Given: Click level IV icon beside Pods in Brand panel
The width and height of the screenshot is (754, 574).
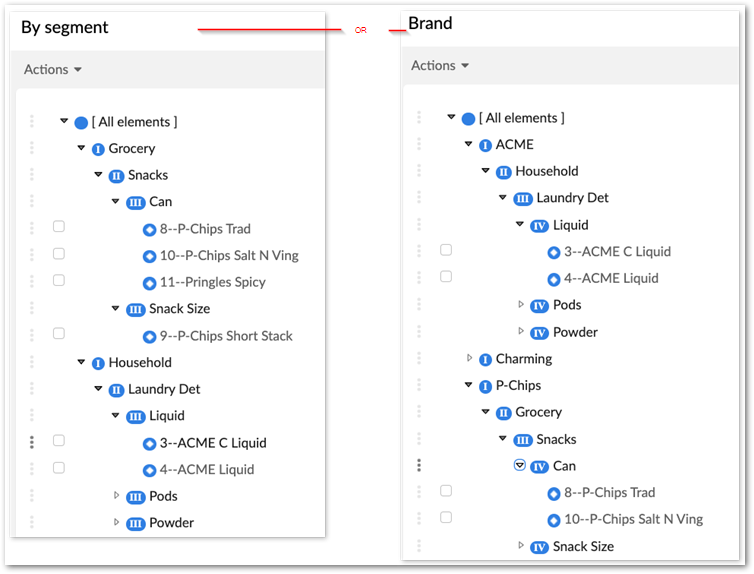Looking at the screenshot, I should coord(540,305).
